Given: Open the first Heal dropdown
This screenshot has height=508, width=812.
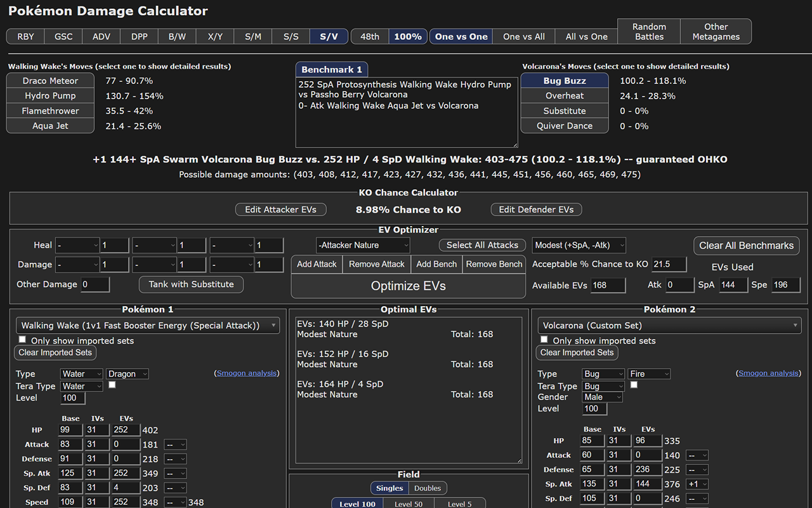Looking at the screenshot, I should [77, 245].
